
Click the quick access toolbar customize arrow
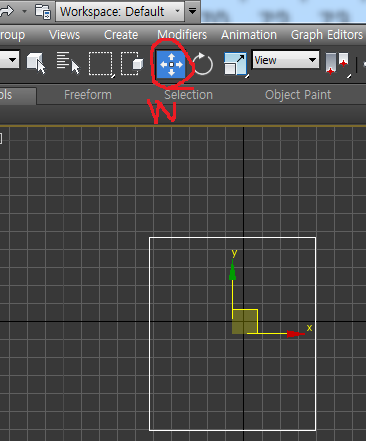point(192,11)
